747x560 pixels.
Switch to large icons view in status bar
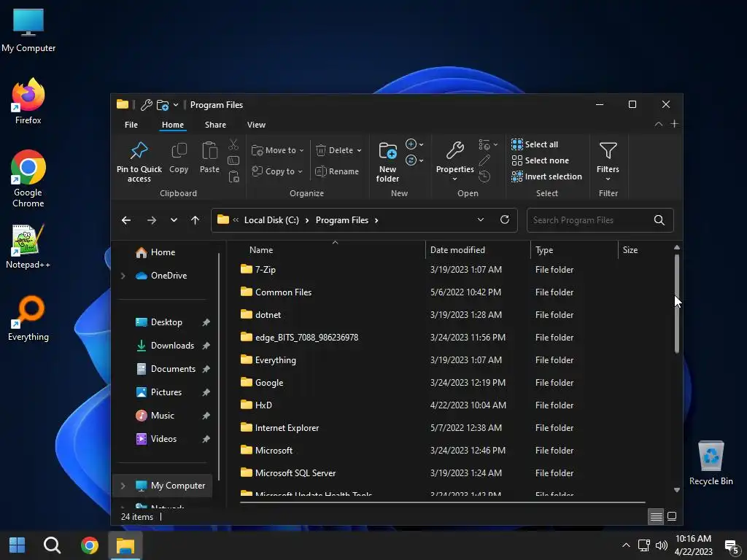click(672, 517)
